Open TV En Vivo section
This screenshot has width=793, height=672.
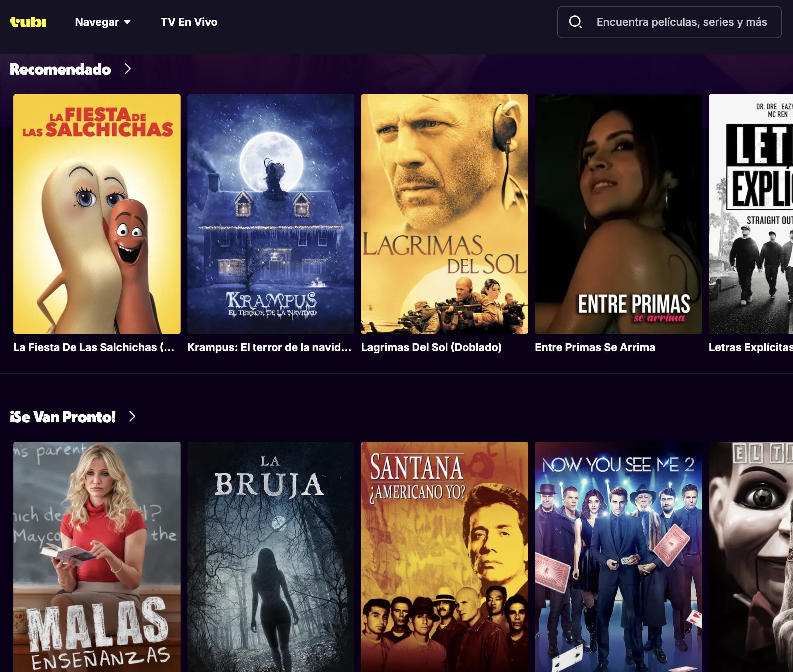tap(189, 22)
